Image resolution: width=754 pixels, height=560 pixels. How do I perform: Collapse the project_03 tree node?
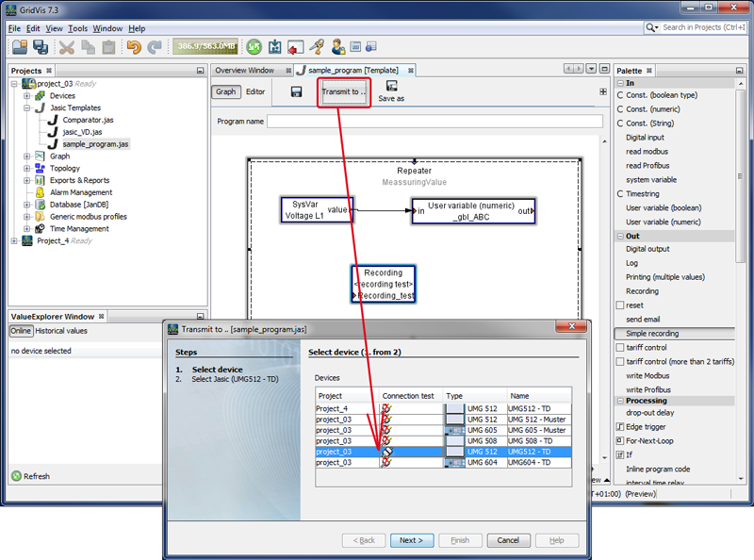point(15,84)
